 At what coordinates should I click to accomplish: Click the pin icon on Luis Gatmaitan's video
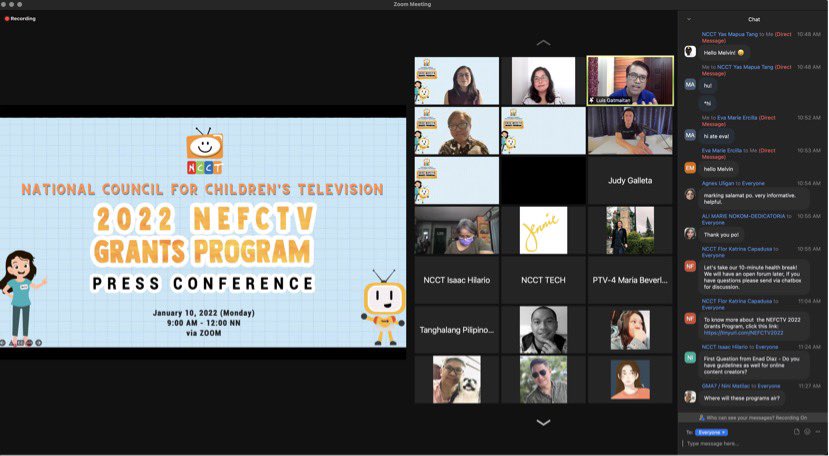[592, 100]
